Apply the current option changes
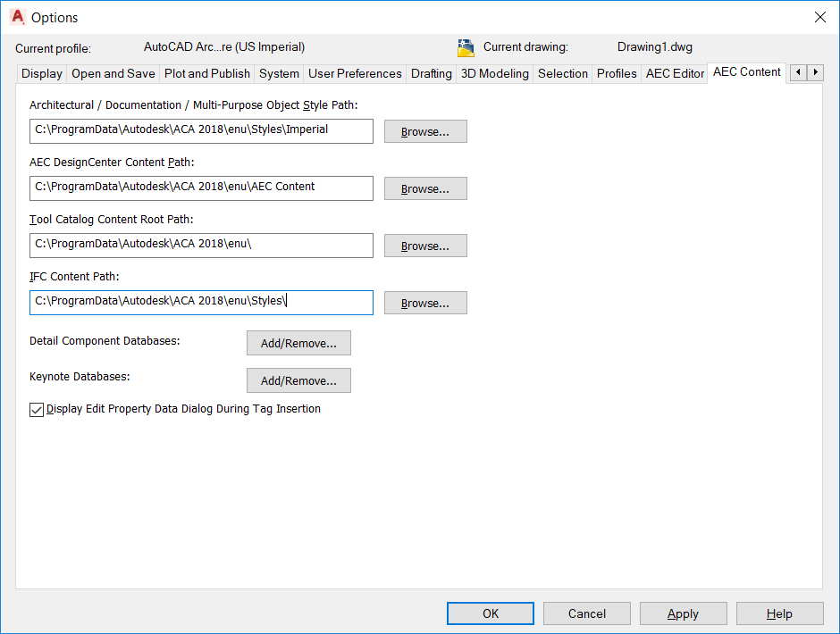The height and width of the screenshot is (634, 840). (683, 613)
